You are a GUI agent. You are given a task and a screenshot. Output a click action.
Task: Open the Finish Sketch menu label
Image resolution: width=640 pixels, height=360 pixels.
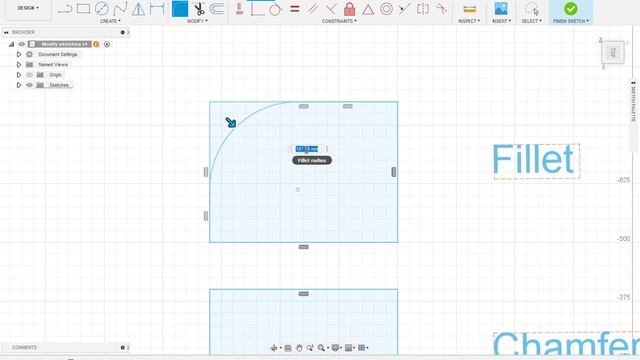pyautogui.click(x=571, y=21)
